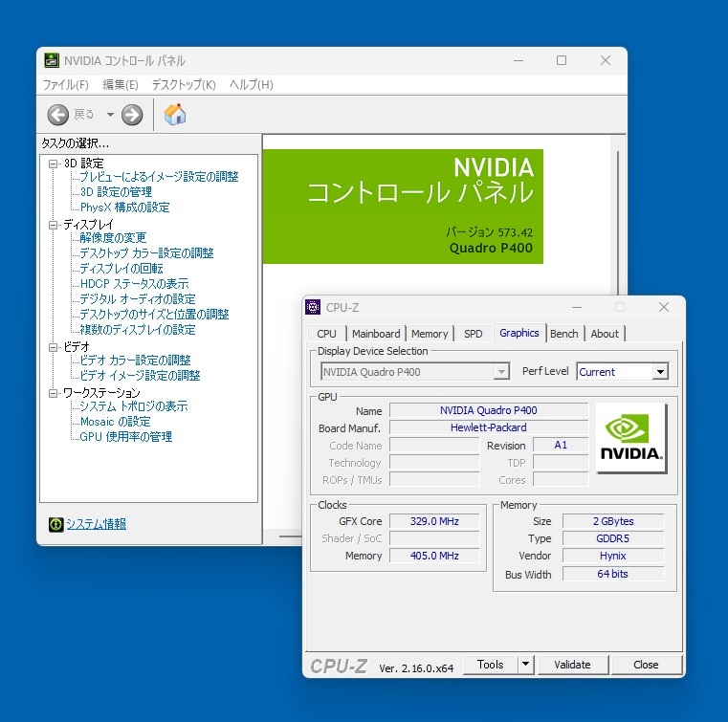Click the NVIDIA logo in CPU-Z

[631, 438]
